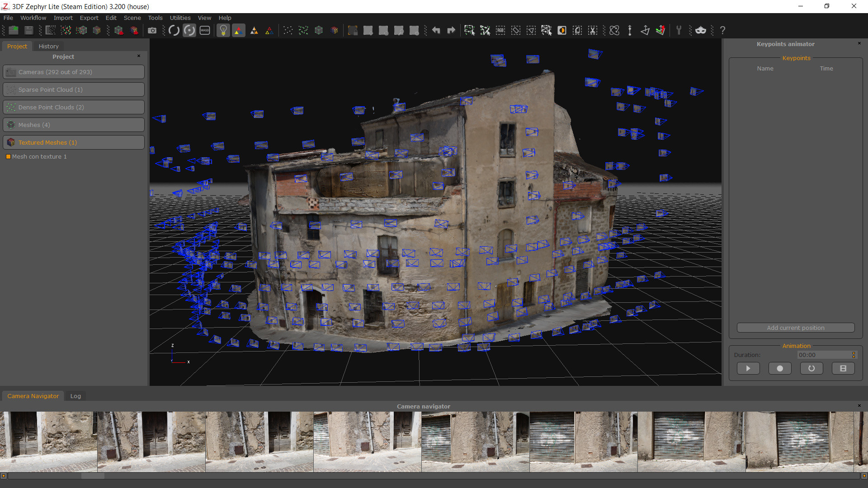This screenshot has width=868, height=488.
Task: Adjust the Animation Duration stepper
Action: click(854, 355)
